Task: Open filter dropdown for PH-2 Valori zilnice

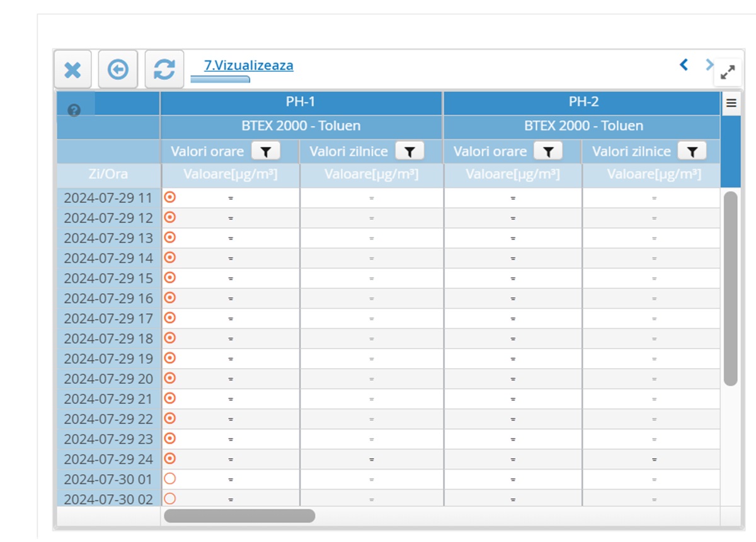Action: pos(692,151)
